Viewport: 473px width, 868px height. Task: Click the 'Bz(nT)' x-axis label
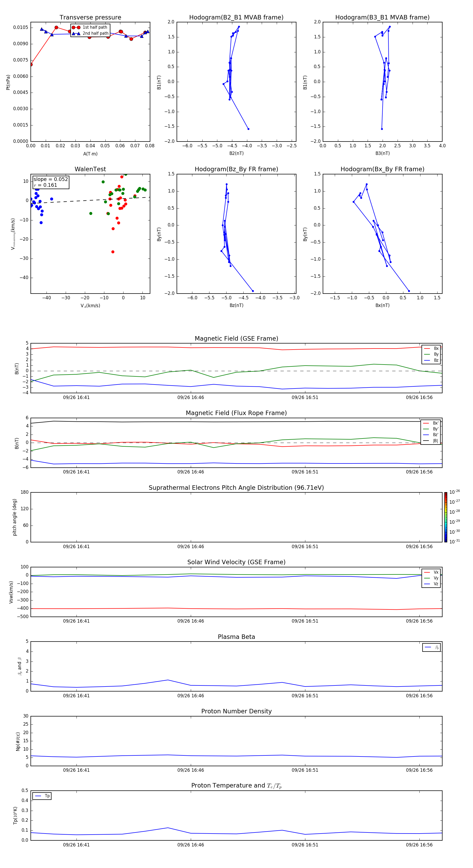pyautogui.click(x=236, y=305)
